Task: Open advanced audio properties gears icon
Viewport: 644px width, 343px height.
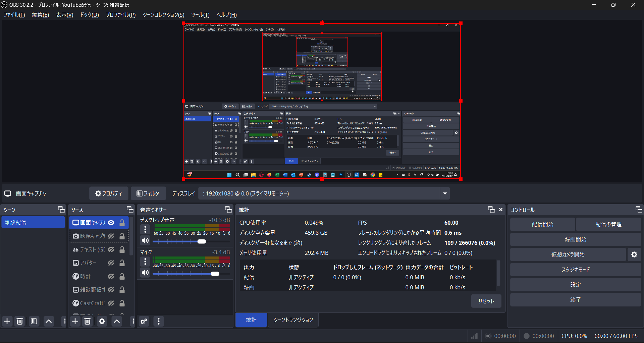Action: (x=144, y=321)
